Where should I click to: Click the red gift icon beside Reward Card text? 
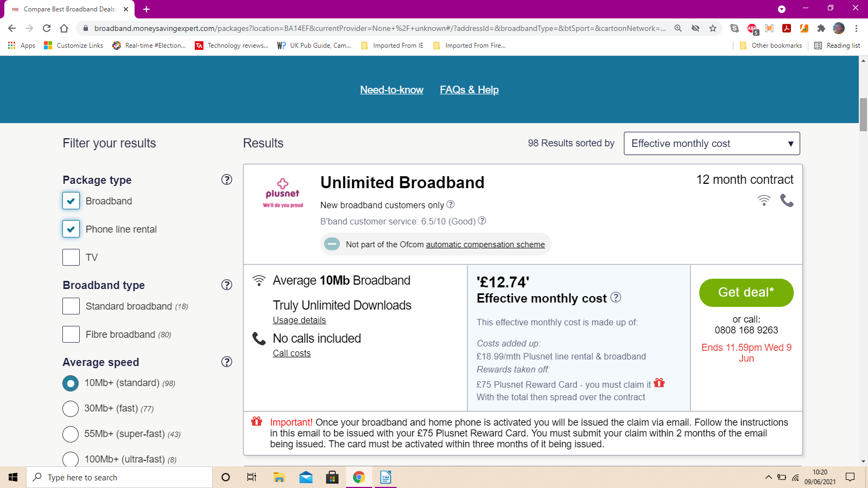click(659, 383)
